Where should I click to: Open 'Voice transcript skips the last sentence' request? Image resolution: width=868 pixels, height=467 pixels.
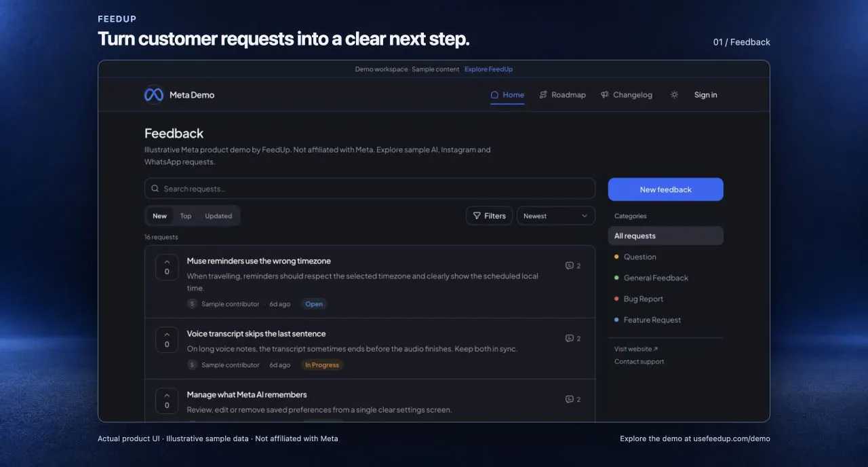click(256, 333)
